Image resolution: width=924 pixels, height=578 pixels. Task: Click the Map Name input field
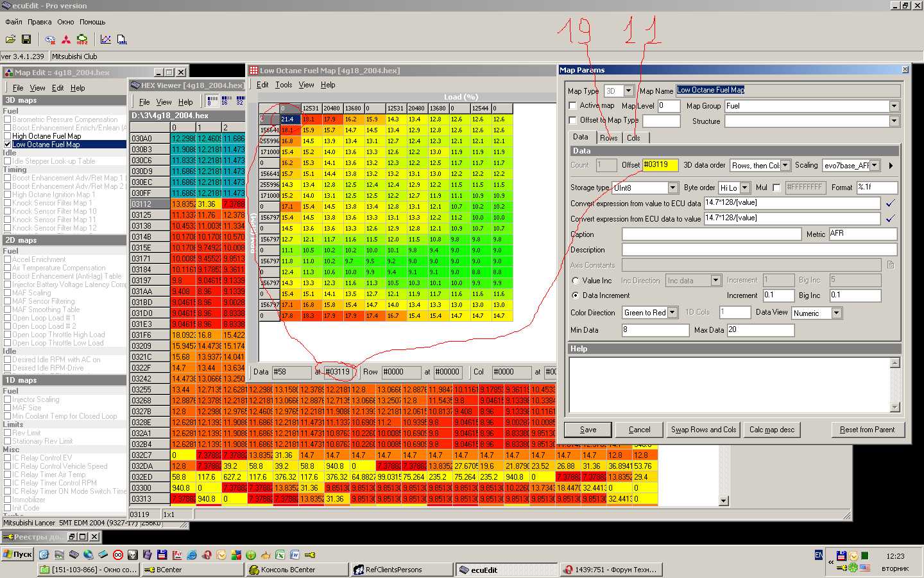[x=787, y=91]
